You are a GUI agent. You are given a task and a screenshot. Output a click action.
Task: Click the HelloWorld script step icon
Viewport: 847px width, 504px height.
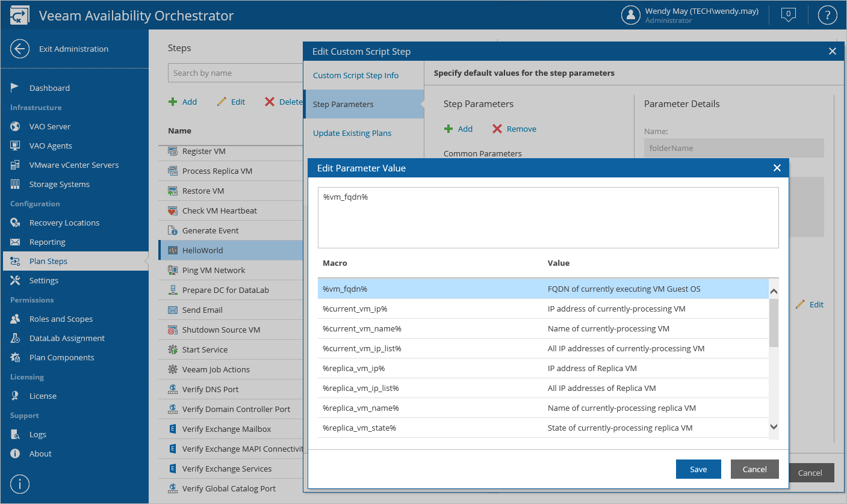172,250
